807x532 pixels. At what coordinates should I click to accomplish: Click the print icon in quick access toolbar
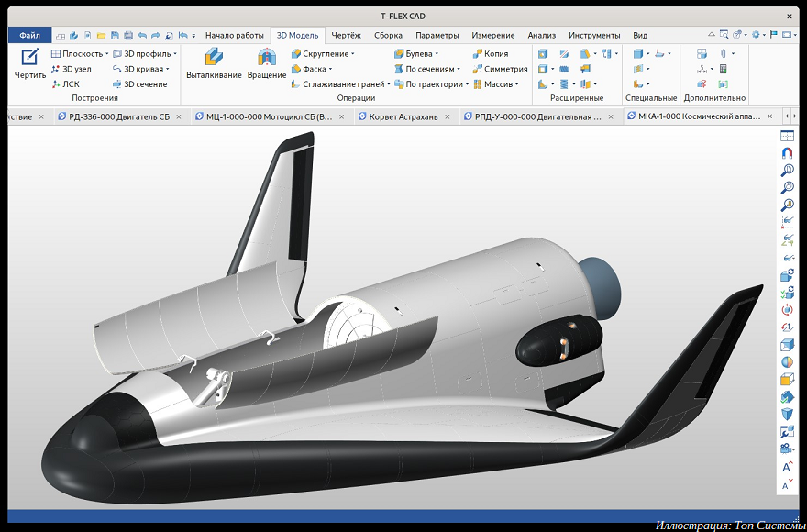click(128, 36)
